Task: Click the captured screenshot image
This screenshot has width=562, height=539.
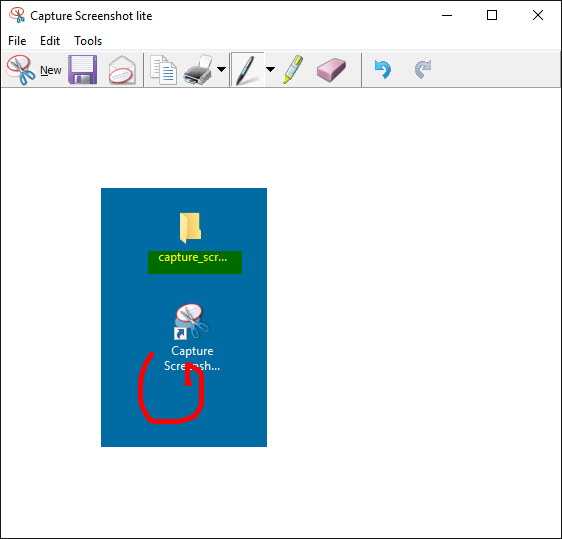Action: coord(184,317)
